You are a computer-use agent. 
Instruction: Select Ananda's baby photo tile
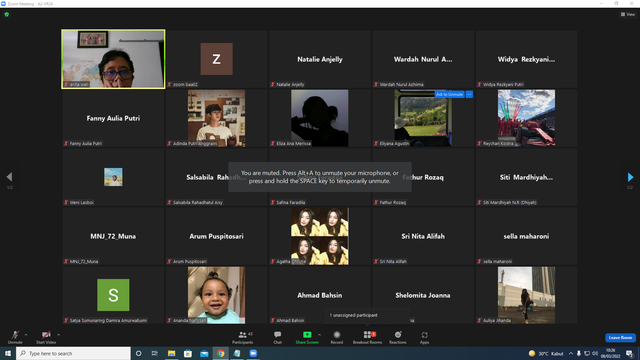coord(216,295)
